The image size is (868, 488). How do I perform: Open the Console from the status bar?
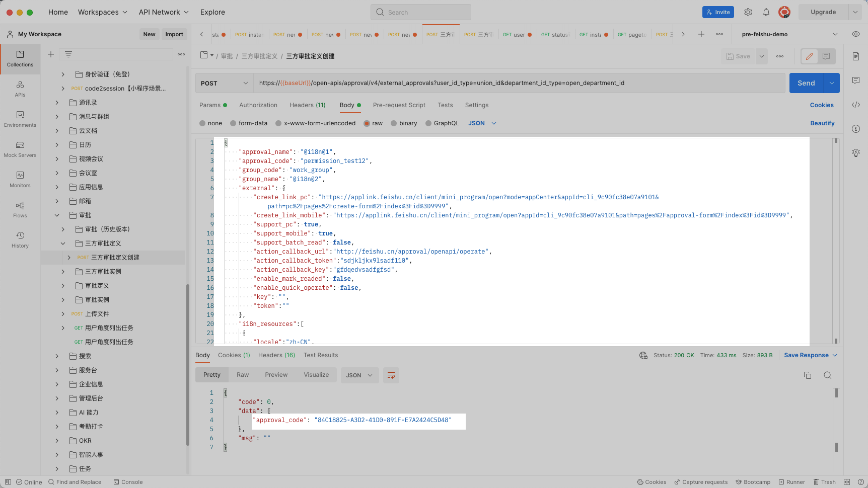128,482
